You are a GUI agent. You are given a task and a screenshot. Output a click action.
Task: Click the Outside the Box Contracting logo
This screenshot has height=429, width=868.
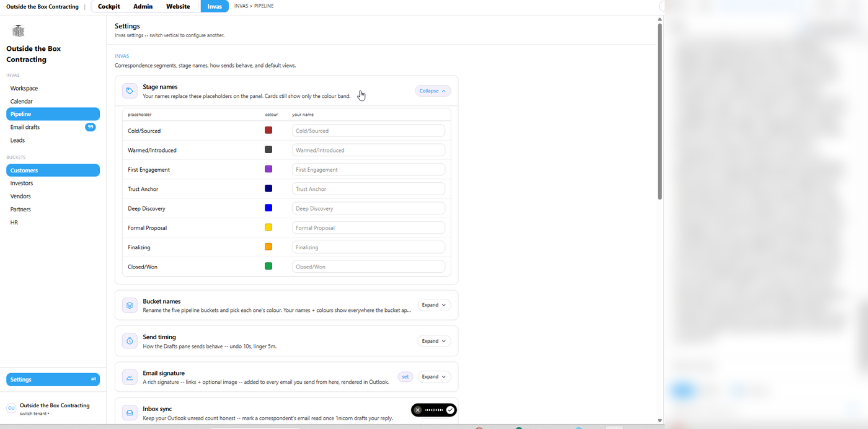18,31
